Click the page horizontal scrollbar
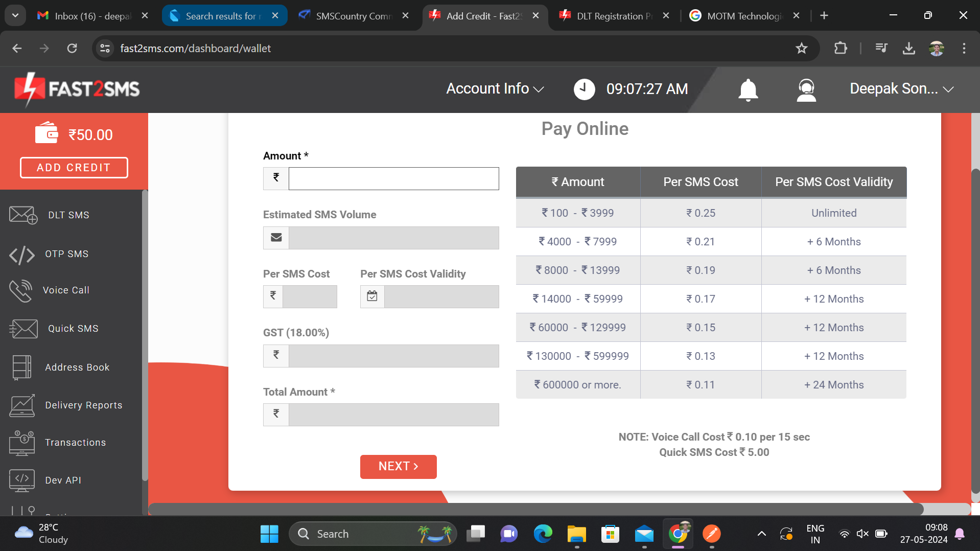 point(535,509)
